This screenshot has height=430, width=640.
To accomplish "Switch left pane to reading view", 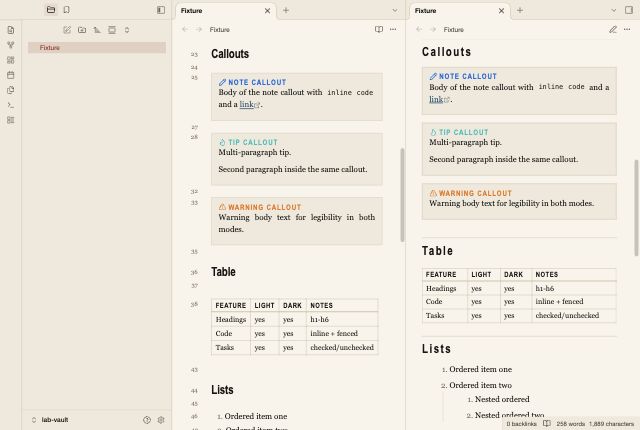I will [379, 29].
